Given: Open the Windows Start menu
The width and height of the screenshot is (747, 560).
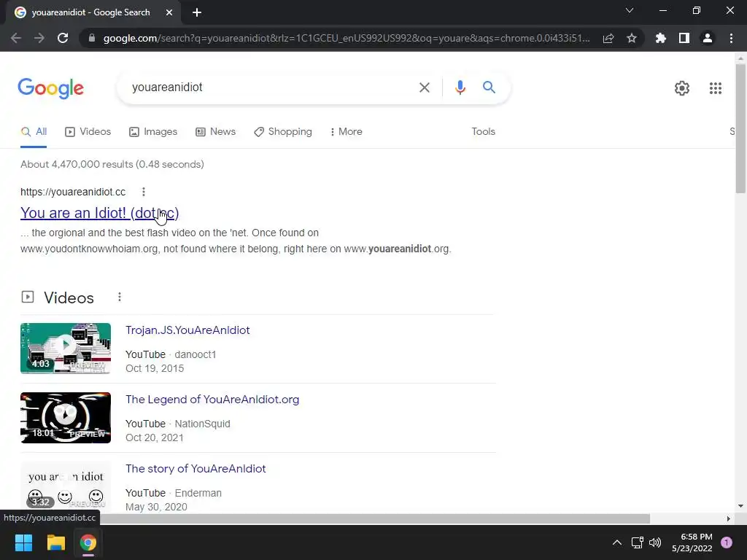Looking at the screenshot, I should click(x=23, y=542).
